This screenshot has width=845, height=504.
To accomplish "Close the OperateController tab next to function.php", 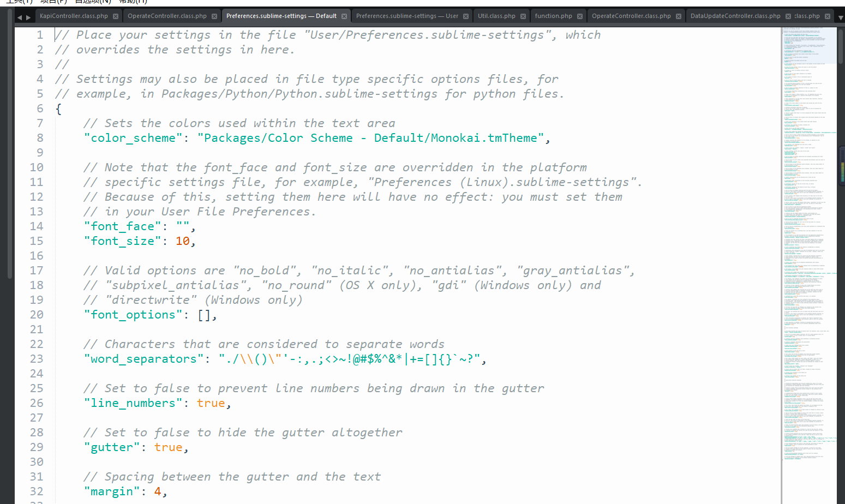I will tap(679, 16).
